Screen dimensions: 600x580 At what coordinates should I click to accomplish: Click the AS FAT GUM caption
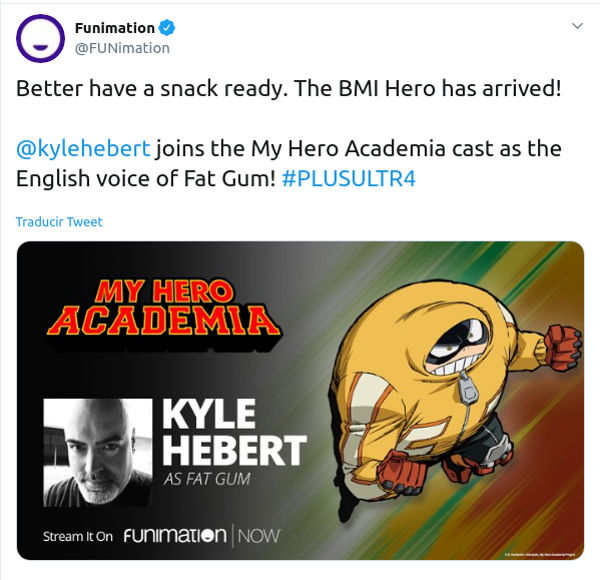click(x=207, y=479)
